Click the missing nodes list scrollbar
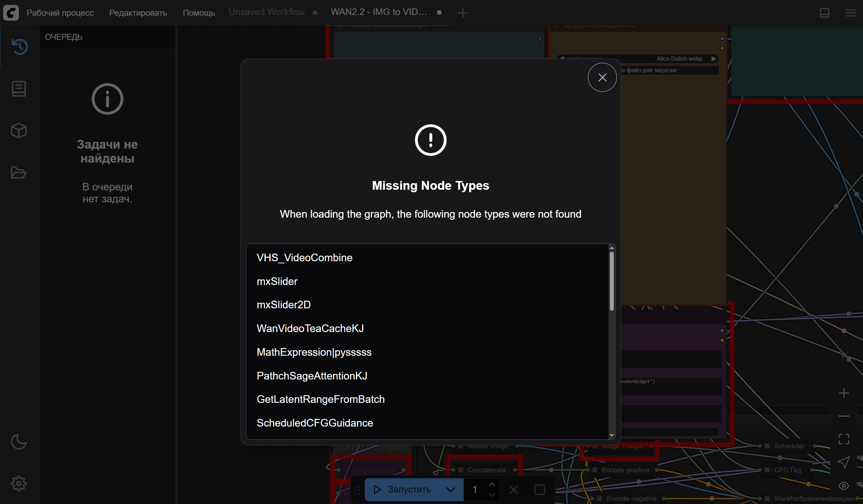The image size is (863, 504). [x=612, y=281]
